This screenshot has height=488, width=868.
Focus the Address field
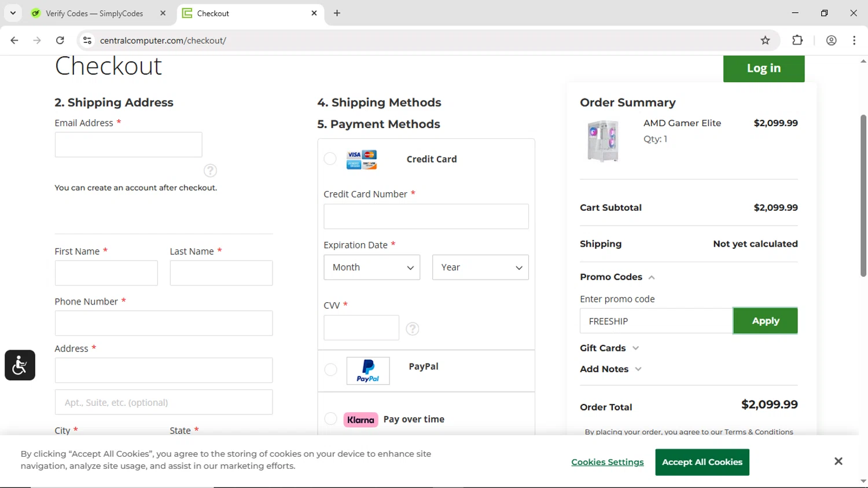[x=164, y=370]
